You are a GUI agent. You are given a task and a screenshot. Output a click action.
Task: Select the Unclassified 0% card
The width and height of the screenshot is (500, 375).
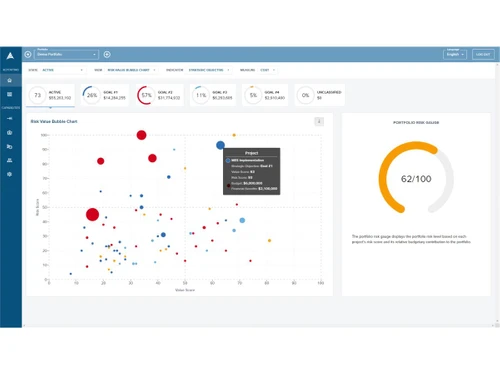tap(320, 95)
